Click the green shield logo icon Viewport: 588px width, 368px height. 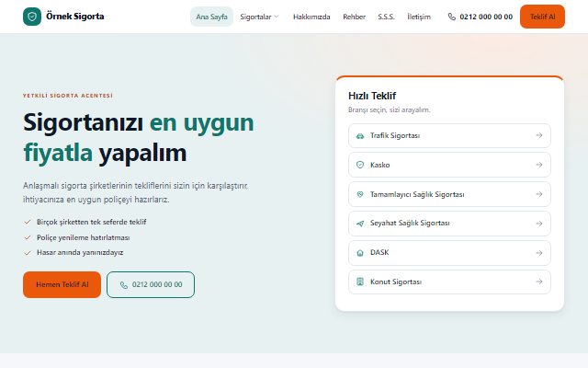click(x=32, y=17)
